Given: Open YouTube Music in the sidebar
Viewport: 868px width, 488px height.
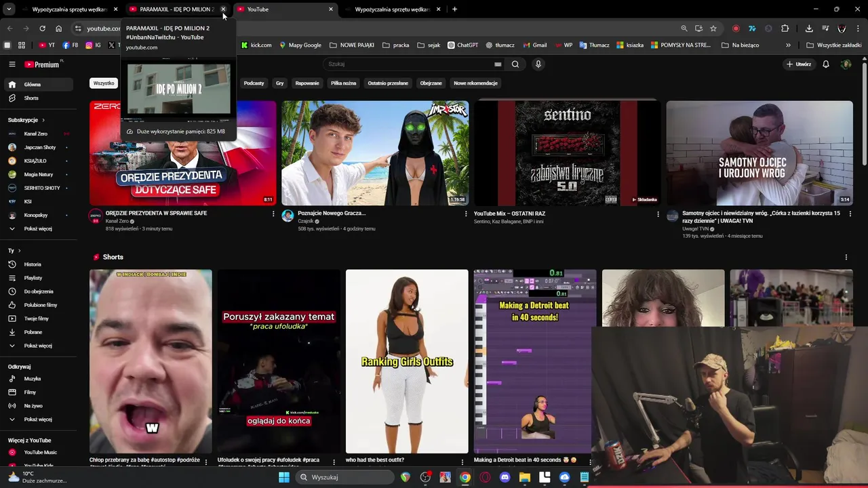Looking at the screenshot, I should click(x=37, y=453).
